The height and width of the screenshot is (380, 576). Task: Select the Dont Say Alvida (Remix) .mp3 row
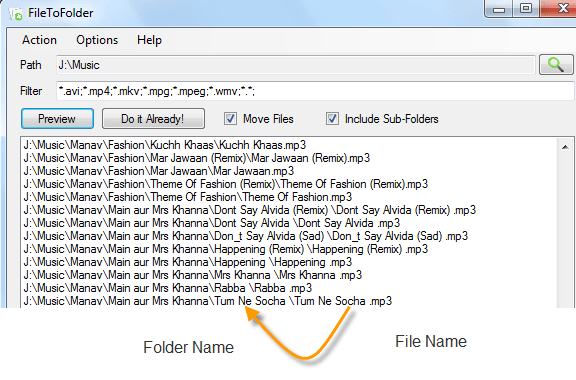pyautogui.click(x=249, y=210)
